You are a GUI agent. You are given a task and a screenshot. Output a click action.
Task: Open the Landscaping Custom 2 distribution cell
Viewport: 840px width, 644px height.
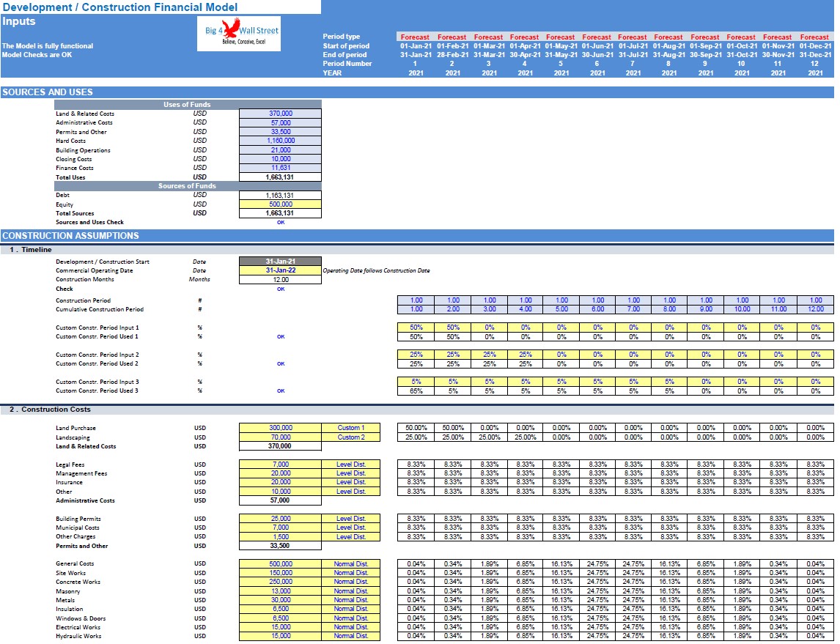[x=351, y=437]
